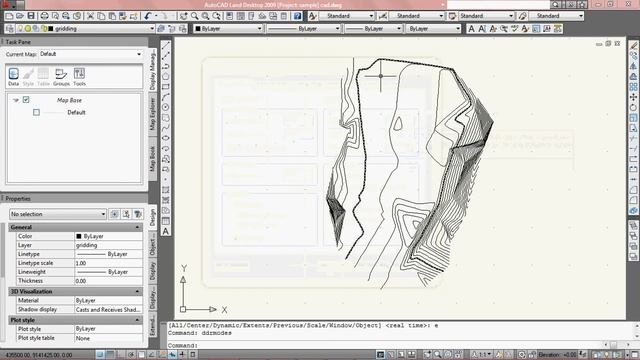Toggle the layer on/off lightbulb icon
This screenshot has height=360, width=640.
[x=20, y=29]
